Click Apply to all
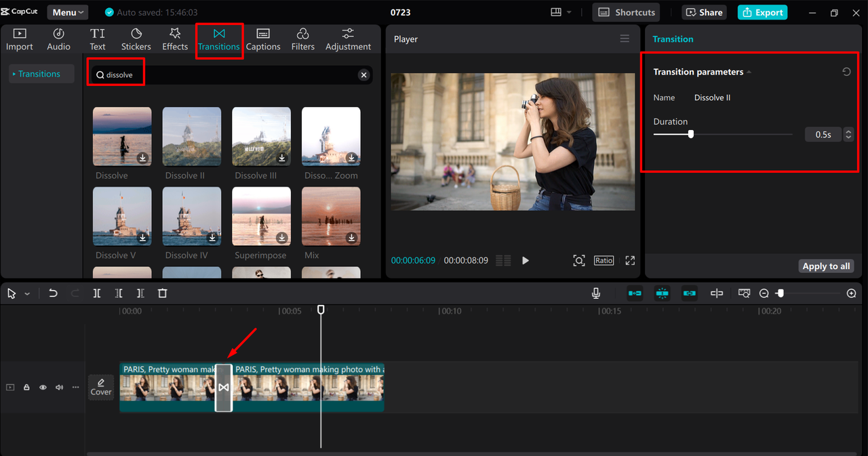The height and width of the screenshot is (456, 868). click(x=826, y=266)
